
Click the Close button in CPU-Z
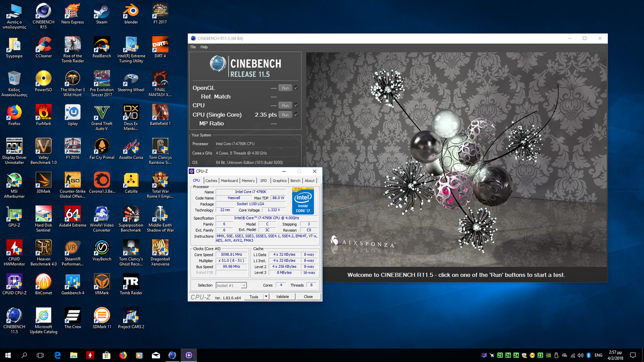[x=308, y=297]
